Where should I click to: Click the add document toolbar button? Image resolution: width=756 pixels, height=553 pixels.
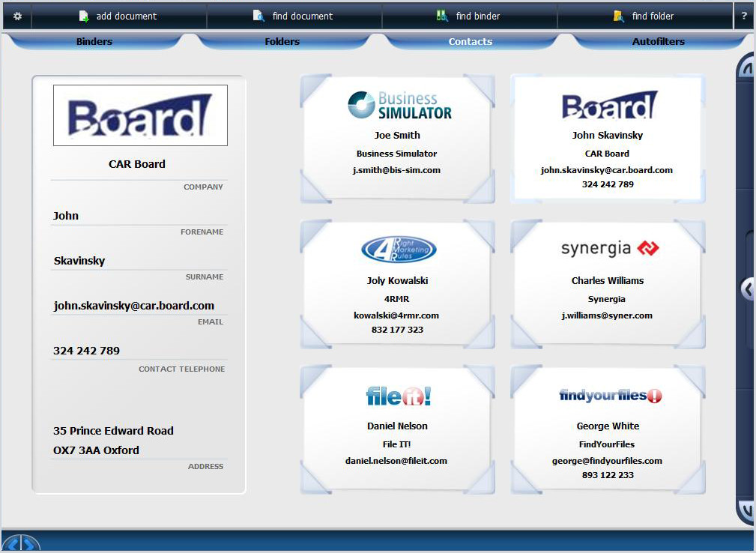118,16
